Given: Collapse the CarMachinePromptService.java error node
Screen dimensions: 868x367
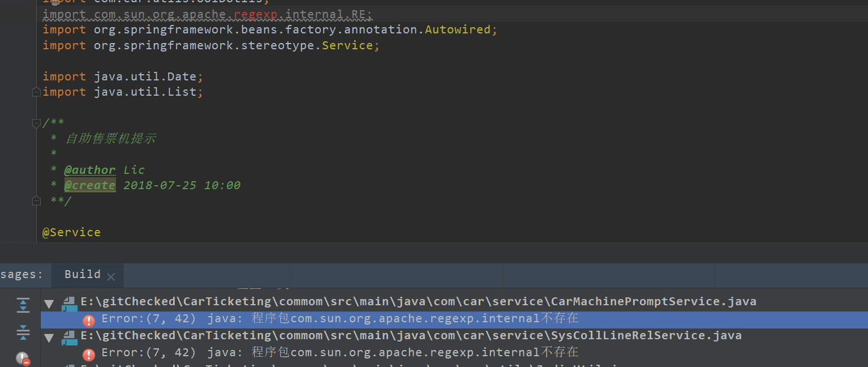Looking at the screenshot, I should (x=49, y=304).
